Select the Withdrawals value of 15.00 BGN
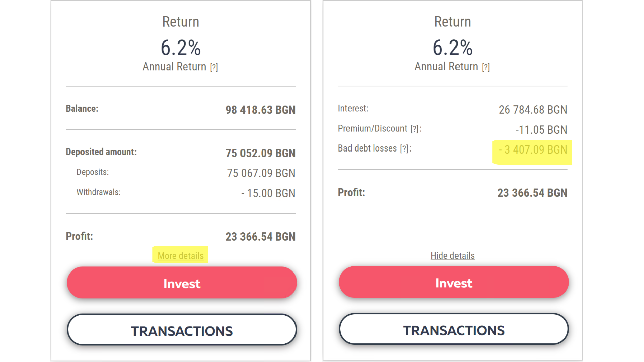Viewport: 644px width, 362px height. 268,193
